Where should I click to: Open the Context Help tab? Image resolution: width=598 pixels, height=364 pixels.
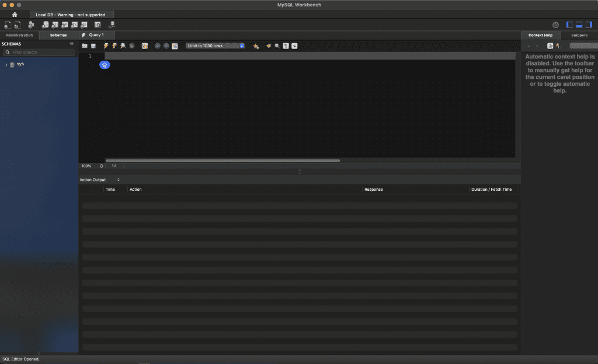click(540, 35)
